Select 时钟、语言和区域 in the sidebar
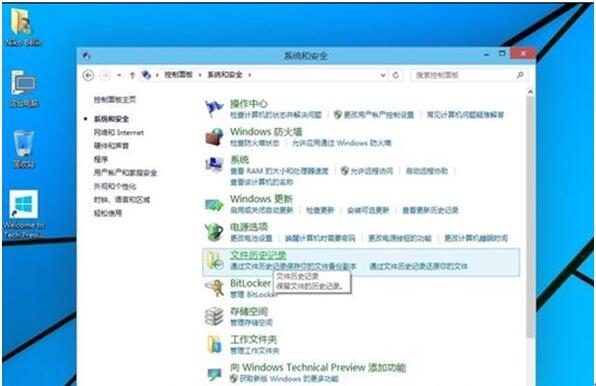The image size is (596, 386). 122,199
